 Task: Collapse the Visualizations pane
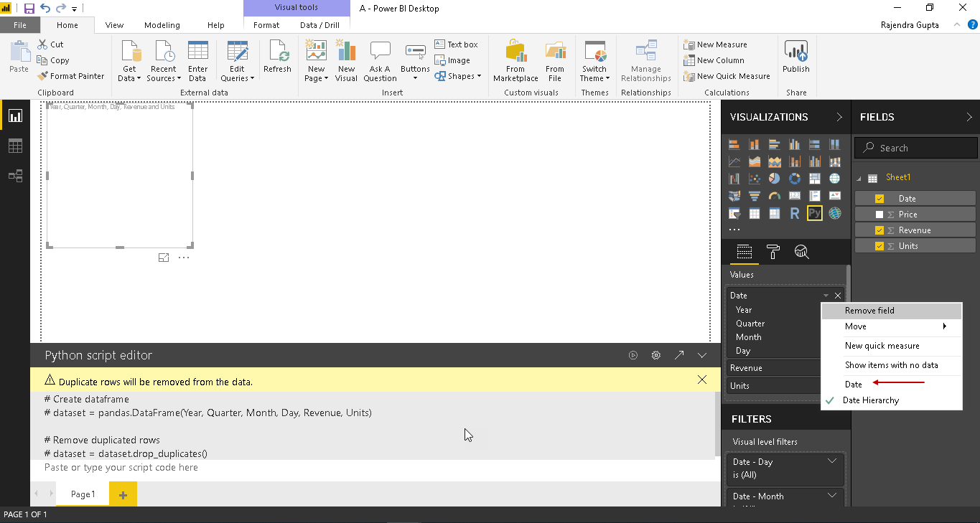(x=839, y=117)
